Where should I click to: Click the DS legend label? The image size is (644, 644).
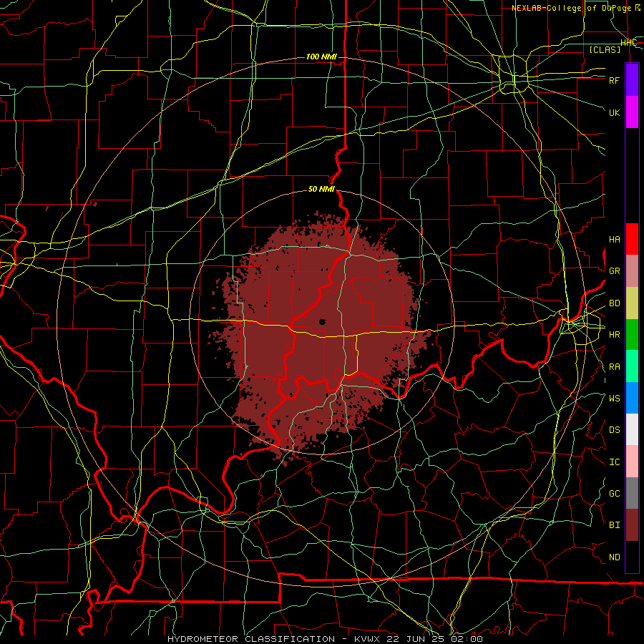click(x=615, y=430)
